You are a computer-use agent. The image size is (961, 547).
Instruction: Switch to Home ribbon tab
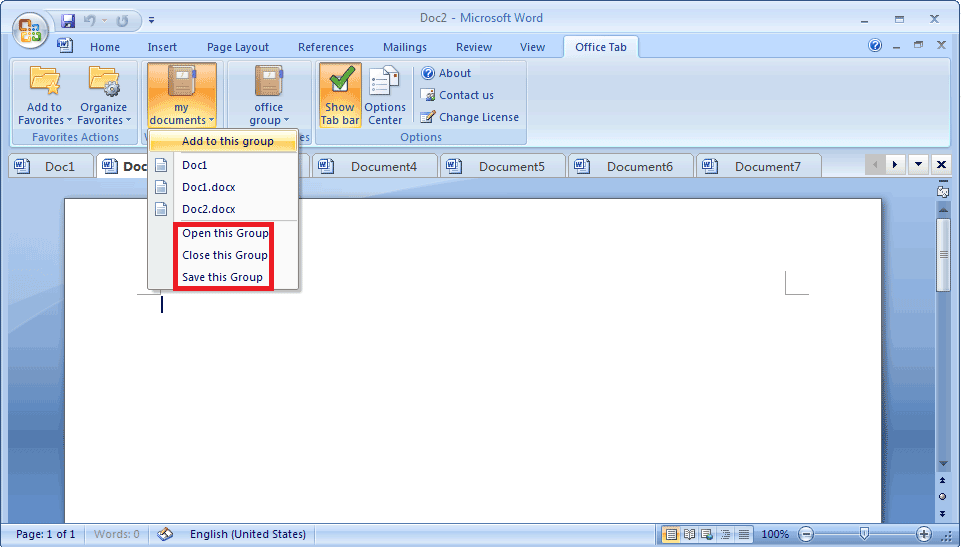click(x=105, y=47)
